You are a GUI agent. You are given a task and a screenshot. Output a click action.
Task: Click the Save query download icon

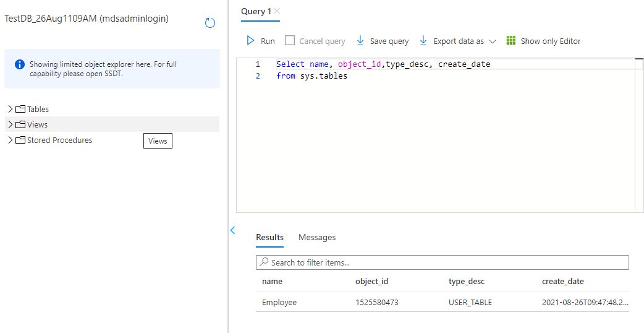pyautogui.click(x=360, y=41)
